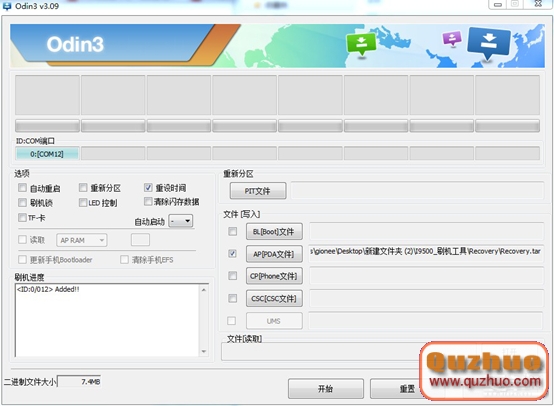Click the green download icon in banner

click(361, 44)
